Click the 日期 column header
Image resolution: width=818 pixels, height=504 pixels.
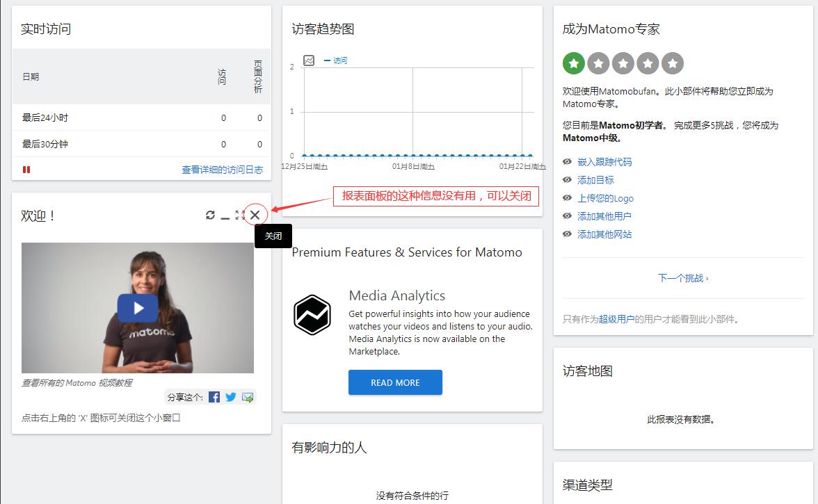click(x=31, y=76)
